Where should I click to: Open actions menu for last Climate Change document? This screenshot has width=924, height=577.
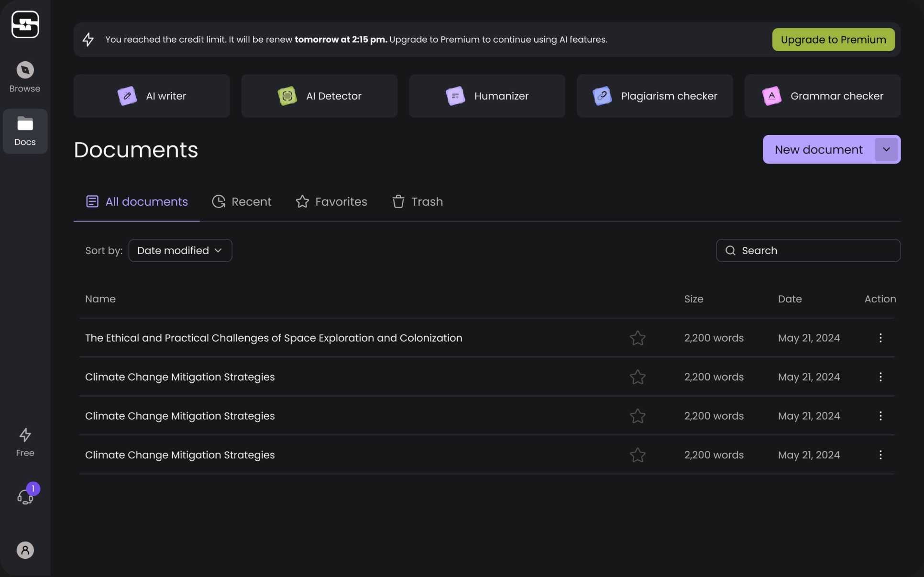coord(880,455)
